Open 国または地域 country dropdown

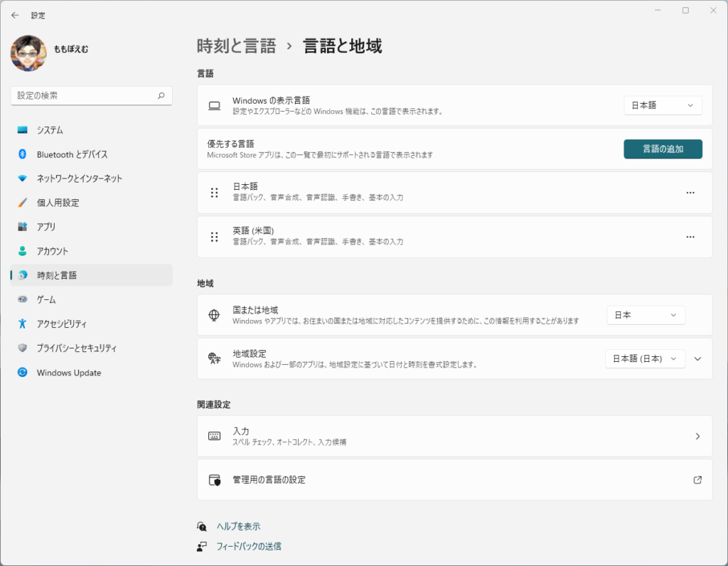point(646,315)
